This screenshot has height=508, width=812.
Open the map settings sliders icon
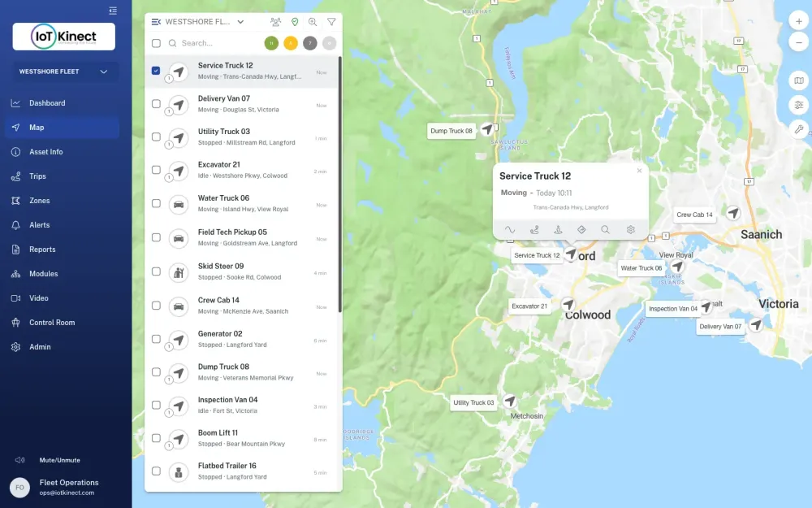[x=798, y=105]
